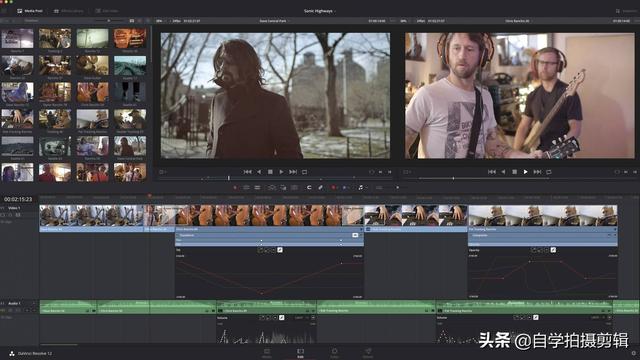
Task: Play the timeline viewer
Action: (x=526, y=172)
